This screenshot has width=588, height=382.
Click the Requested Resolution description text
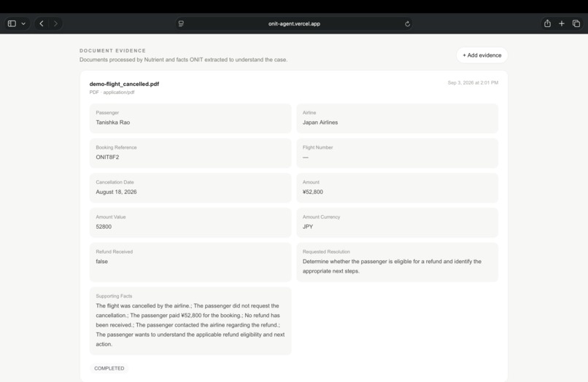392,266
